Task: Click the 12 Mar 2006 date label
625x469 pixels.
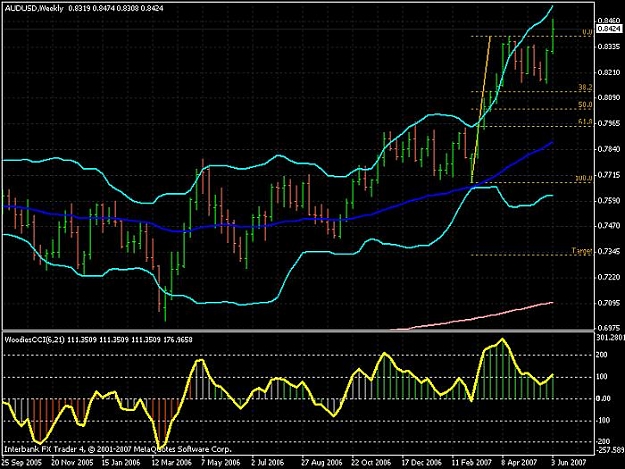Action: point(171,463)
